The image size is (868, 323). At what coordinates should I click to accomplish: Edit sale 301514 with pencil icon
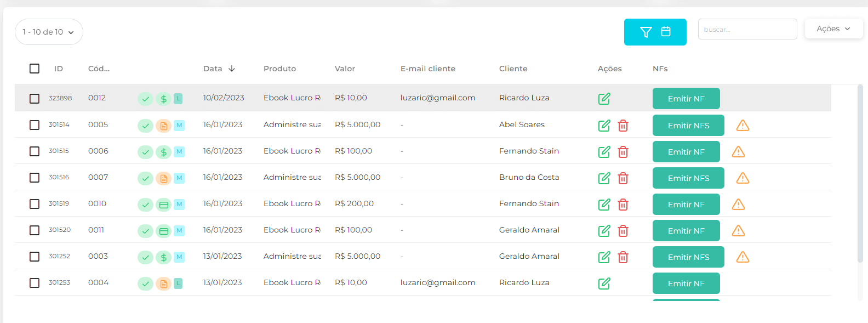[x=604, y=126]
